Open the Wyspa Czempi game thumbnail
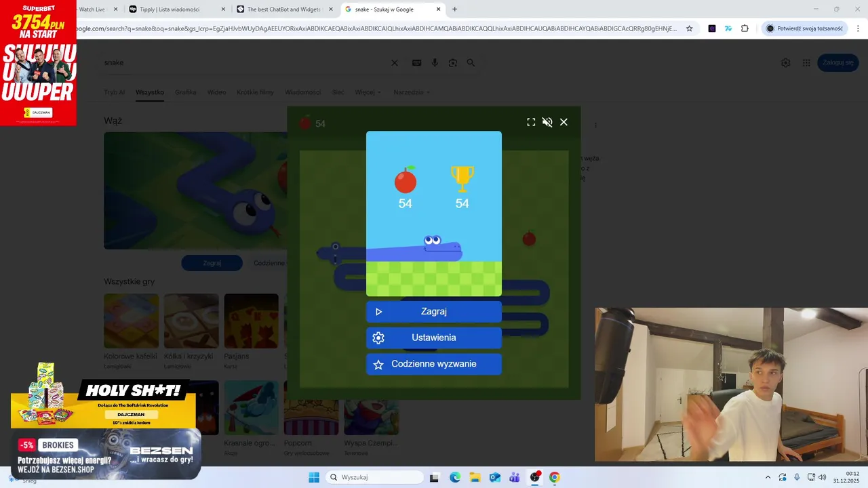Screen dimensions: 868x488 371,418
